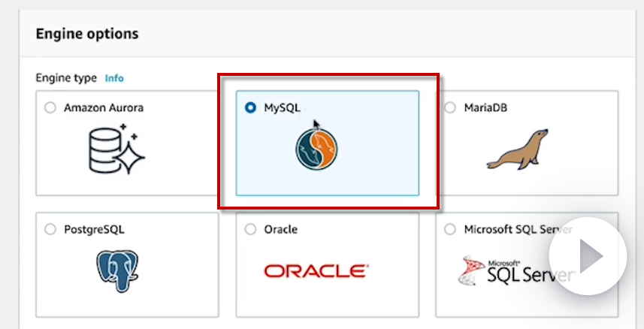644x329 pixels.
Task: Click the Engine options heading
Action: (x=87, y=34)
